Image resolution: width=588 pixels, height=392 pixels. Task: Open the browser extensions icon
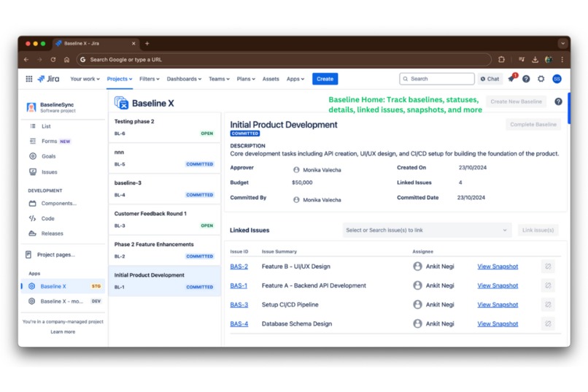coord(501,59)
